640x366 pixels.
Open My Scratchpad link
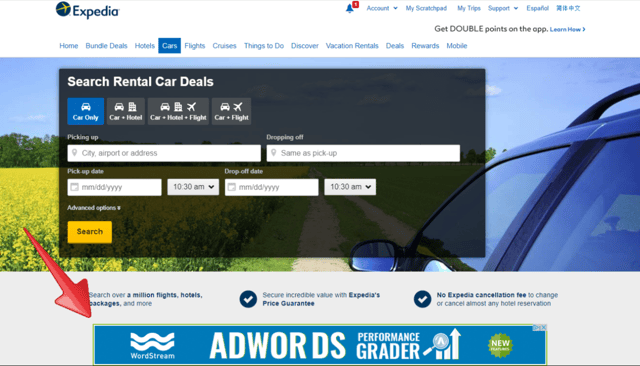[x=426, y=8]
